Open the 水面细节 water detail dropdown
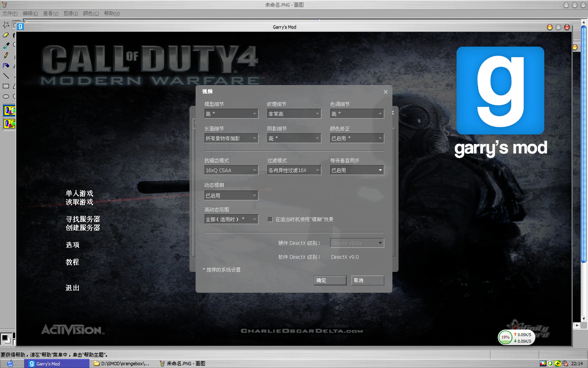The width and height of the screenshot is (588, 368). click(232, 138)
